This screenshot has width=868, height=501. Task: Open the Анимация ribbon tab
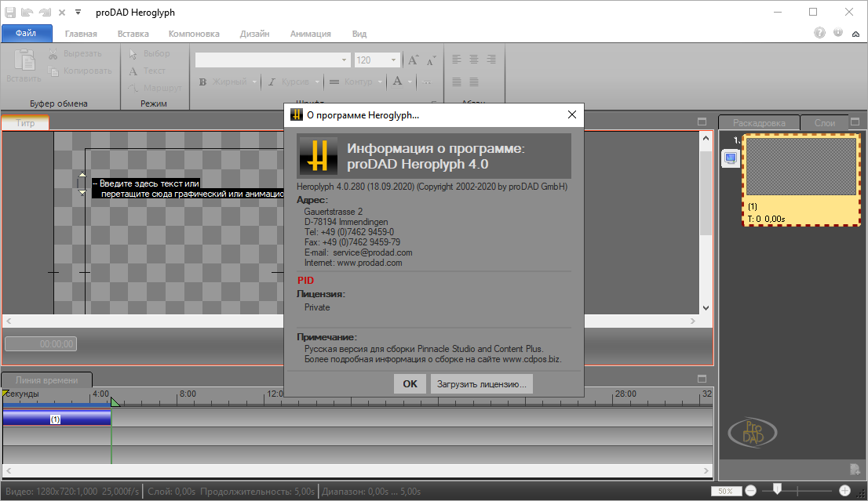pyautogui.click(x=311, y=34)
